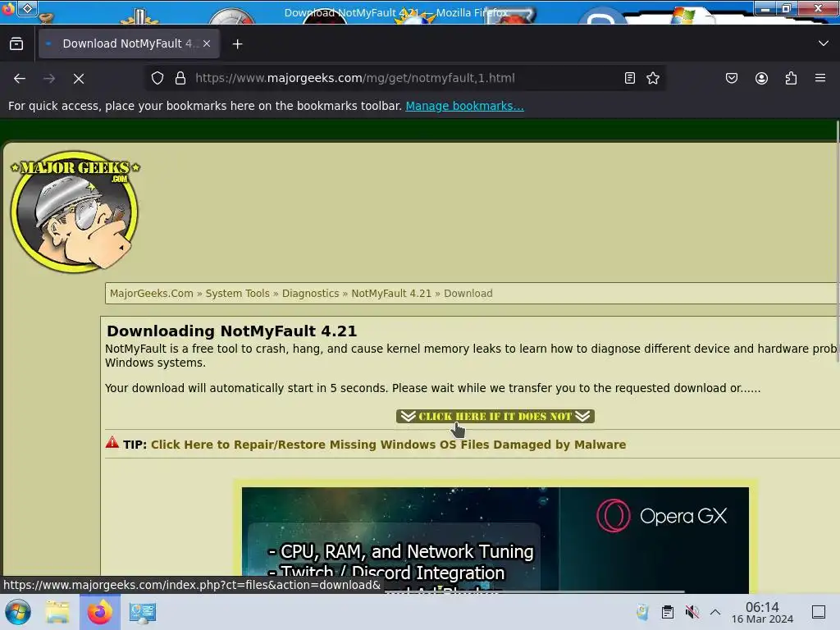The height and width of the screenshot is (630, 840).
Task: Show desktop button at taskbar end
Action: [819, 612]
